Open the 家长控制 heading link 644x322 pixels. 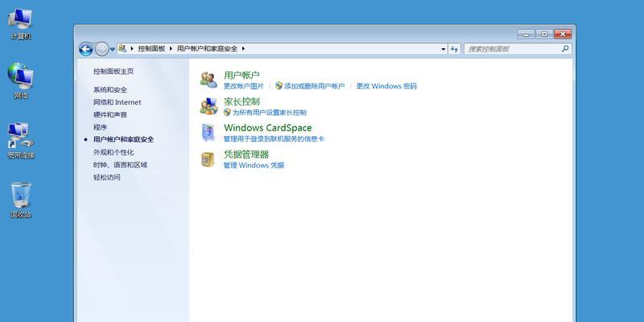coord(242,101)
